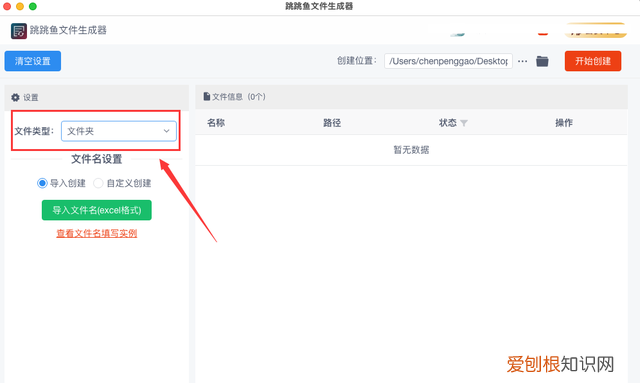640x383 pixels.
Task: Click the 名称 column header
Action: [216, 122]
